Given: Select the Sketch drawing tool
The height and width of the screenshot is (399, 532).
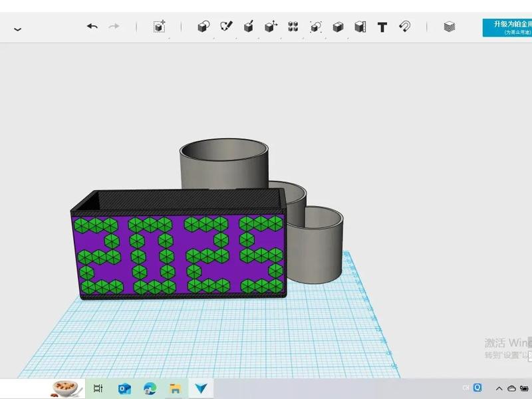Looking at the screenshot, I should [225, 27].
